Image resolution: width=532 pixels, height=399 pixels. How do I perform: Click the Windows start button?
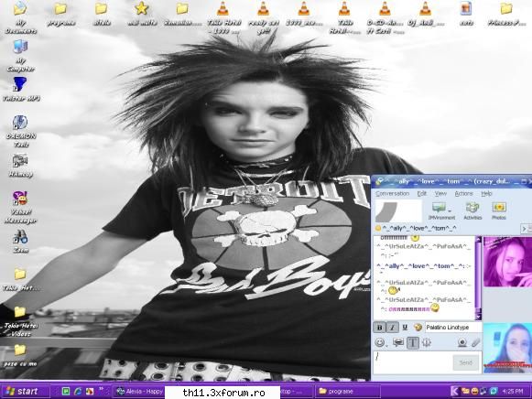click(22, 391)
